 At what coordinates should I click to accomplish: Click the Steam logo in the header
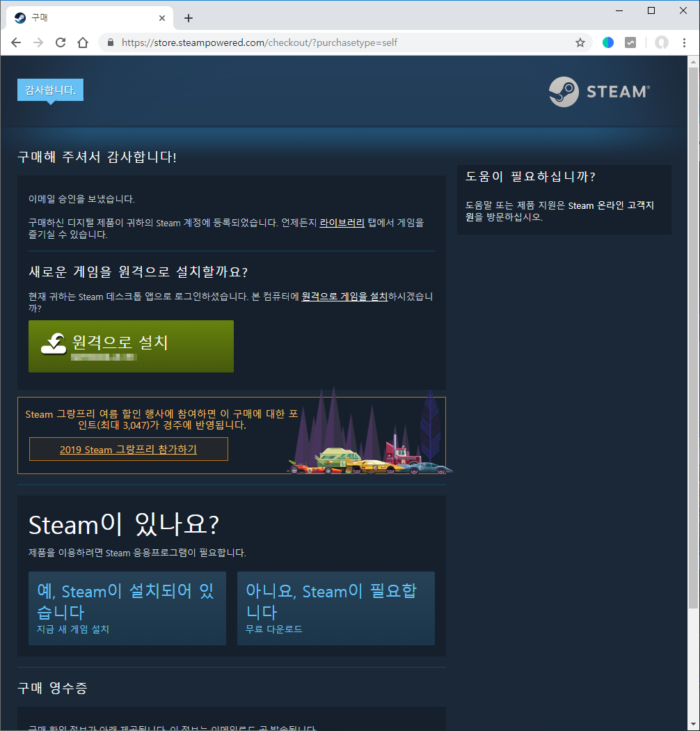point(599,92)
